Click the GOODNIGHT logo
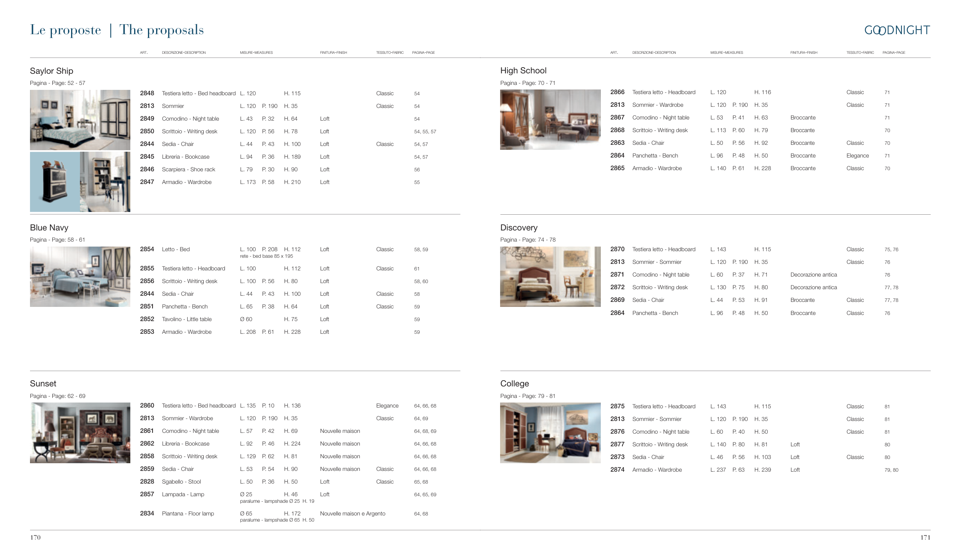Image resolution: width=961 pixels, height=560 pixels. tap(897, 30)
